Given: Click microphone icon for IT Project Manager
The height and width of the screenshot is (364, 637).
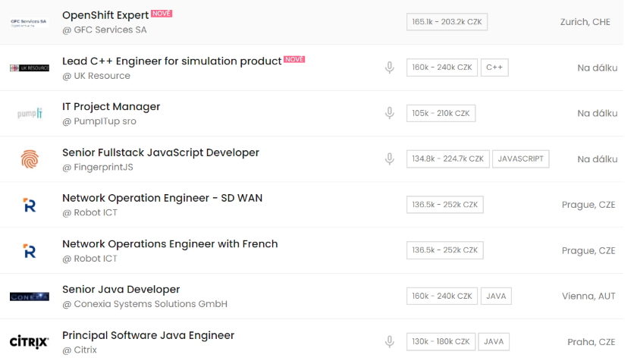Looking at the screenshot, I should [390, 113].
